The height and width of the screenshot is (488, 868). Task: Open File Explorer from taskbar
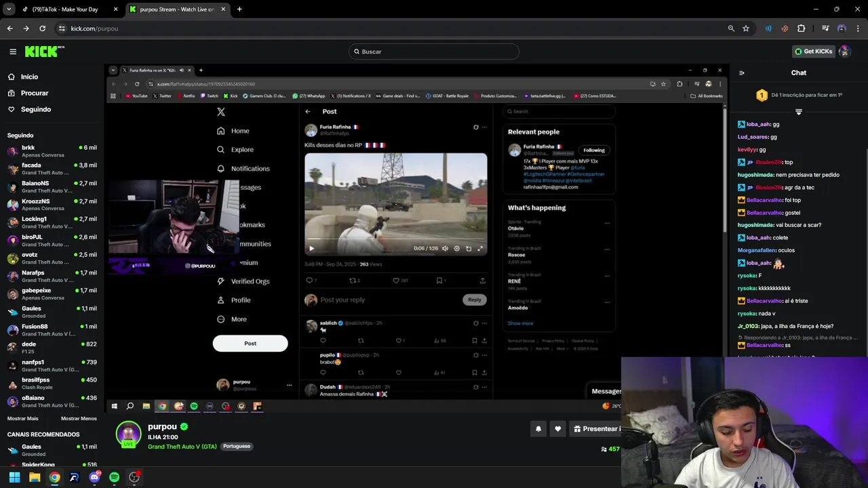click(x=35, y=477)
